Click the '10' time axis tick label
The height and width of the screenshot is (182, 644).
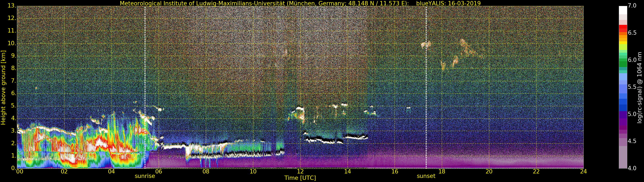tap(253, 171)
